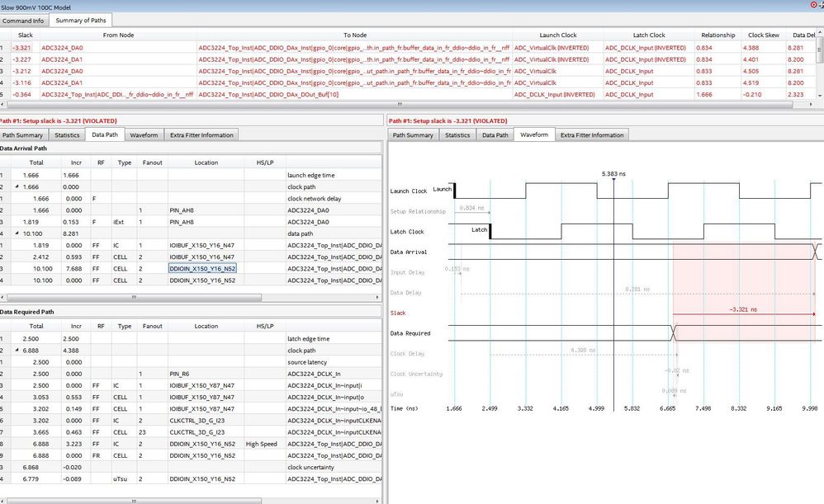Collapse clock path in Data Arrival Path
Screen dimensions: 824x504
pos(18,187)
